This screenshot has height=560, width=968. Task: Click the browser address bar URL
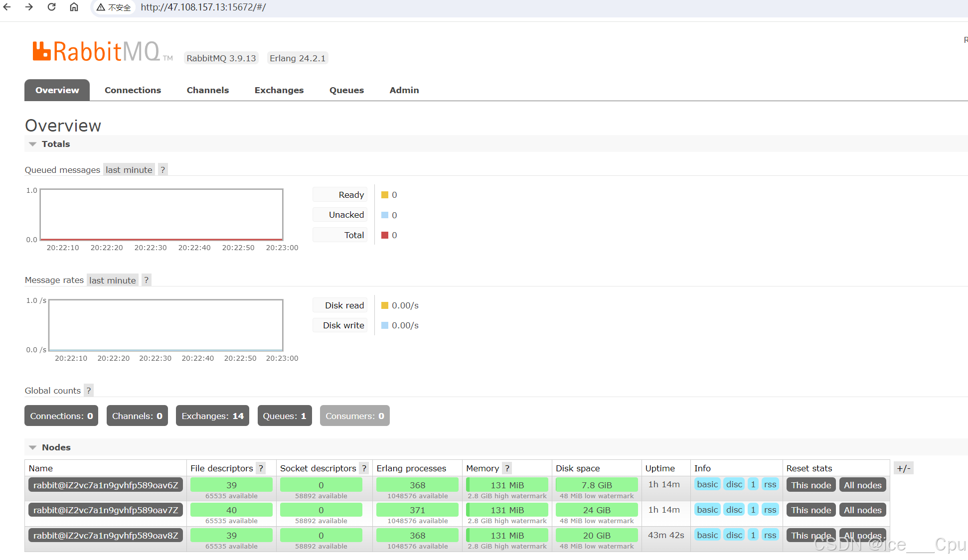[x=203, y=7]
